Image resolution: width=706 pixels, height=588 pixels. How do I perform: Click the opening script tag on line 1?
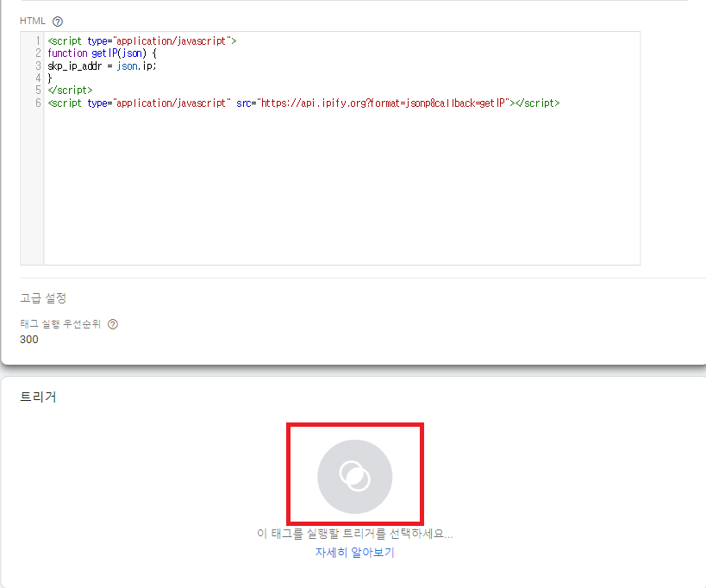pyautogui.click(x=142, y=41)
